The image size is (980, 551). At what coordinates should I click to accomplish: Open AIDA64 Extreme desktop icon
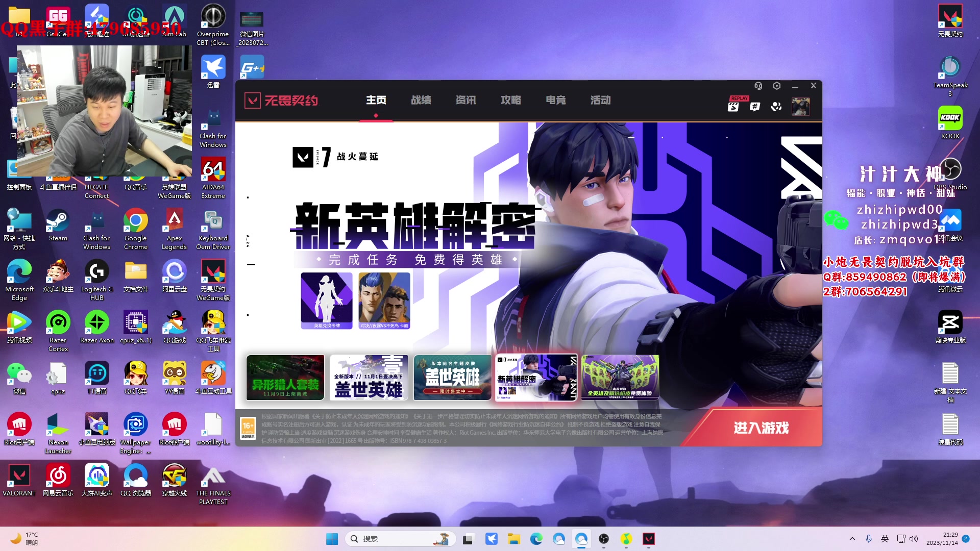[x=213, y=178]
